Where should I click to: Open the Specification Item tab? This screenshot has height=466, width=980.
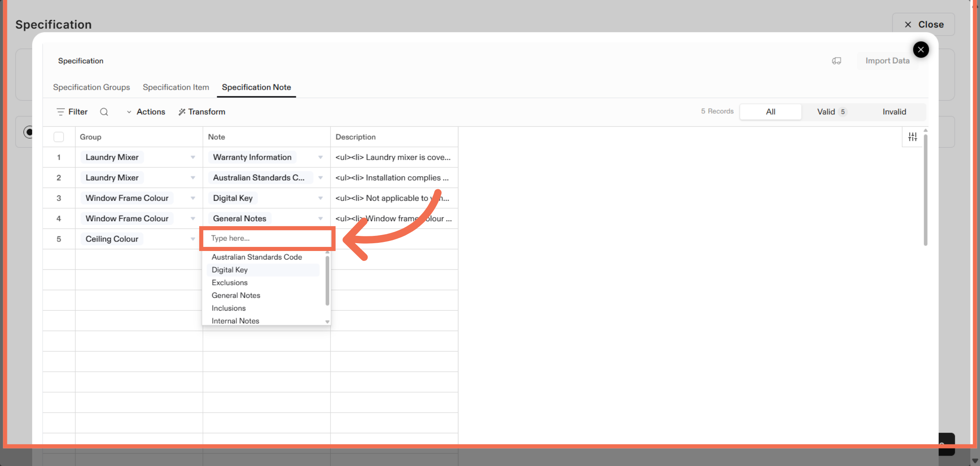pyautogui.click(x=176, y=87)
